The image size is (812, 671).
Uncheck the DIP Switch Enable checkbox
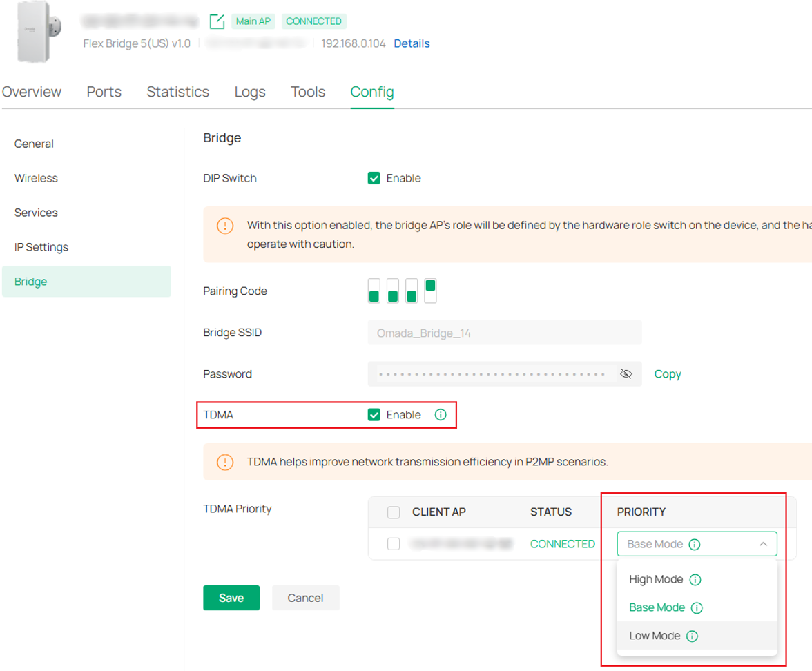coord(374,178)
